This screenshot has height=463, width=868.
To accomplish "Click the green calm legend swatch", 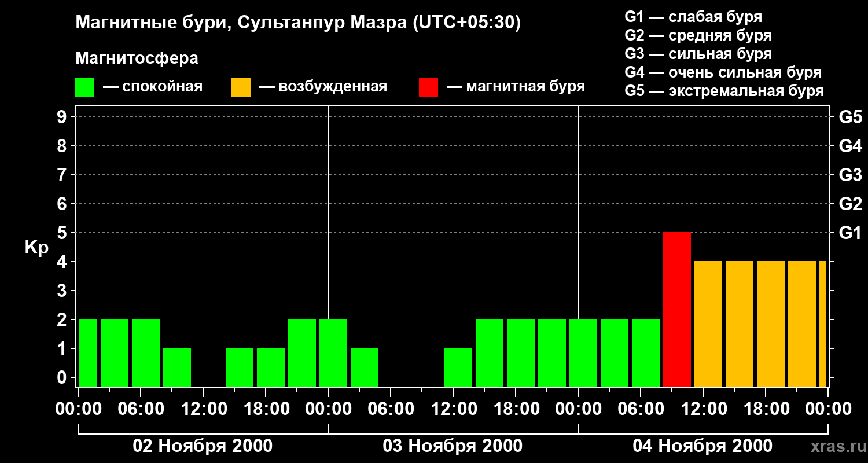I will [85, 87].
